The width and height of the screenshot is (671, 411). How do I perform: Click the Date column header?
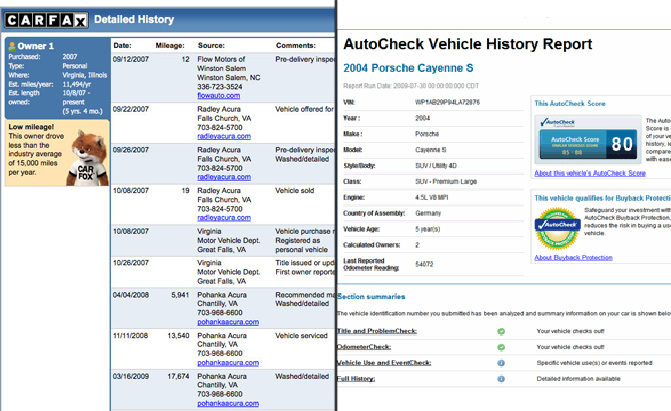pos(122,45)
